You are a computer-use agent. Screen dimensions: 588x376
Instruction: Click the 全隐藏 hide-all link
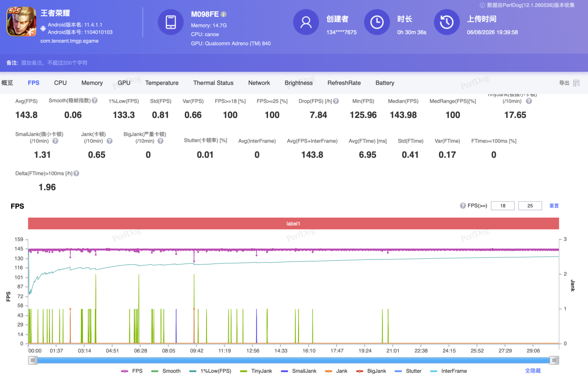[532, 371]
